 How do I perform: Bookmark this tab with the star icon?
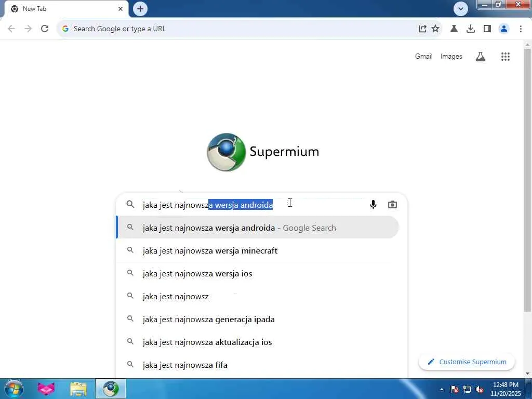tap(435, 29)
